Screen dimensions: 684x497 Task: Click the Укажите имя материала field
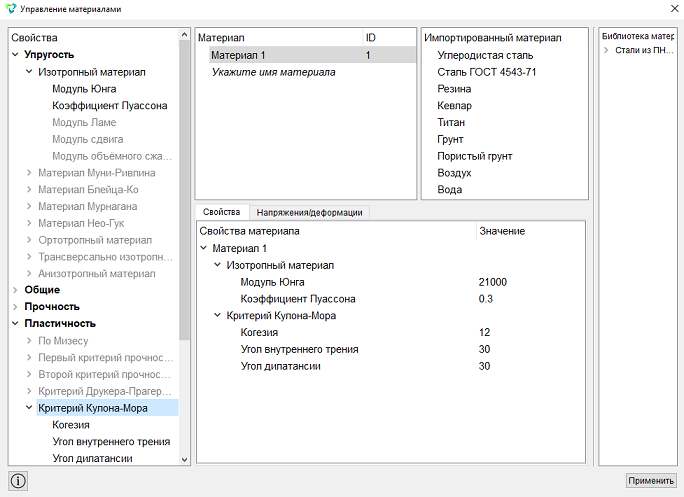(x=274, y=72)
